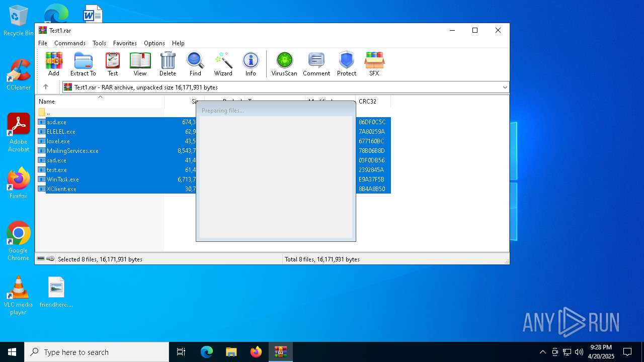Open Firefox desktop shortcut
This screenshot has width=644, height=362.
(x=19, y=184)
